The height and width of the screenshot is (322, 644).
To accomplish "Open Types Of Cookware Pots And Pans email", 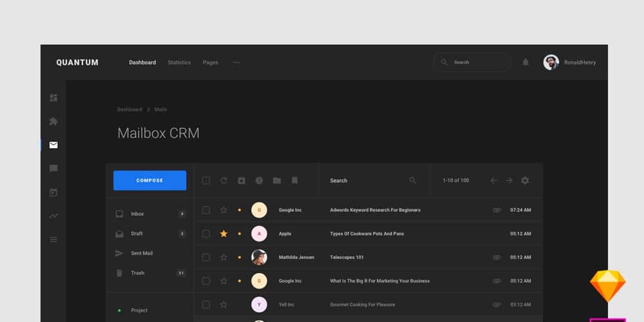I will [x=367, y=234].
